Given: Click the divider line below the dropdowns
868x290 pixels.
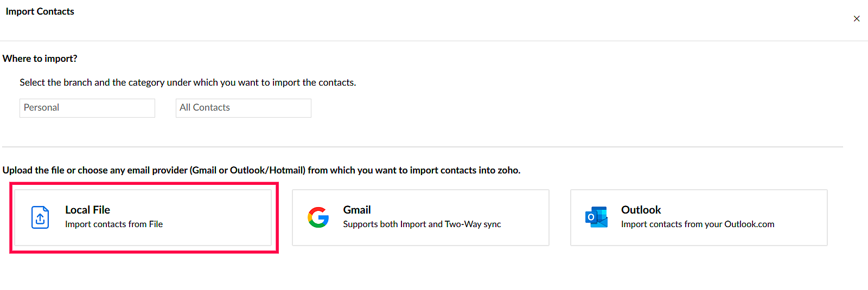Looking at the screenshot, I should (x=422, y=147).
